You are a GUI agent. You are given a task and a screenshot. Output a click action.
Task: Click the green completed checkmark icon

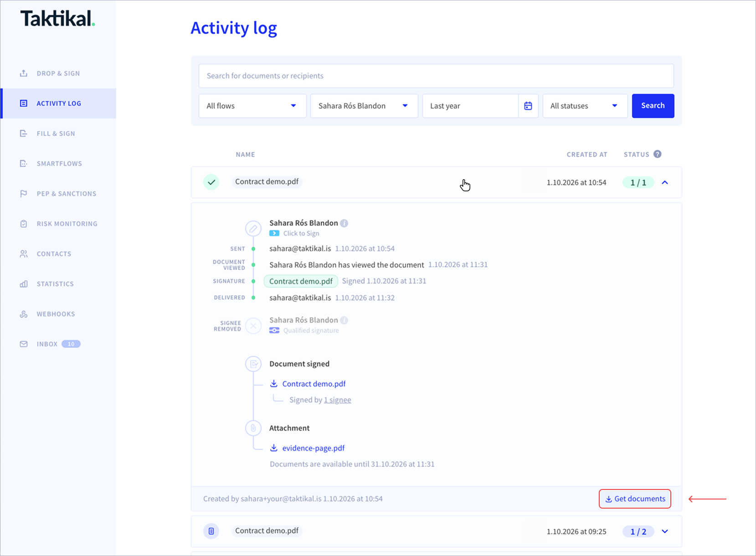click(x=211, y=182)
